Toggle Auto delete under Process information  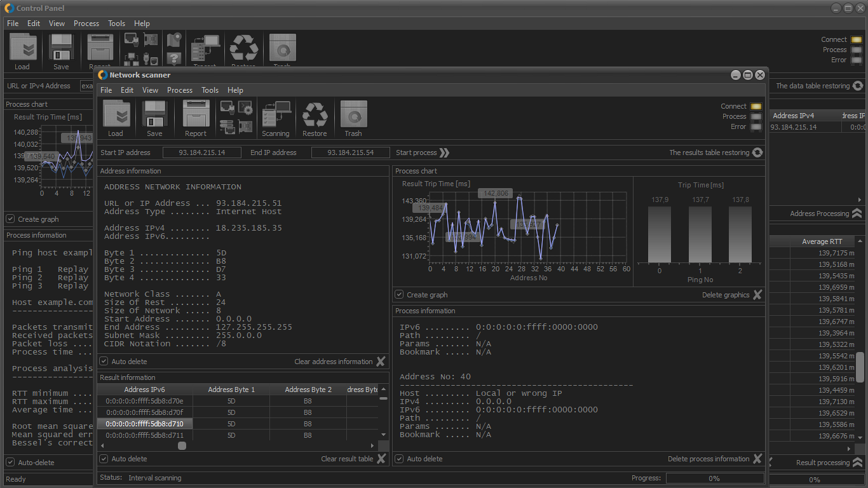400,459
